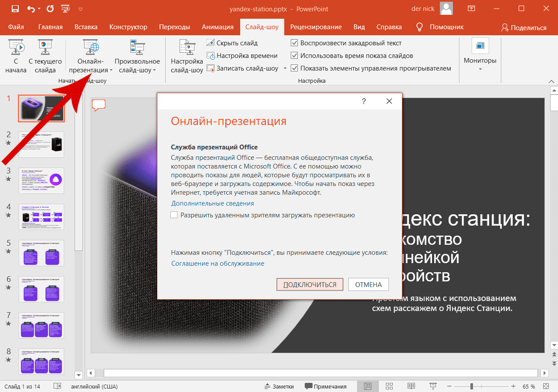Click the Save icon in quick access toolbar
The image size is (558, 392).
point(15,9)
